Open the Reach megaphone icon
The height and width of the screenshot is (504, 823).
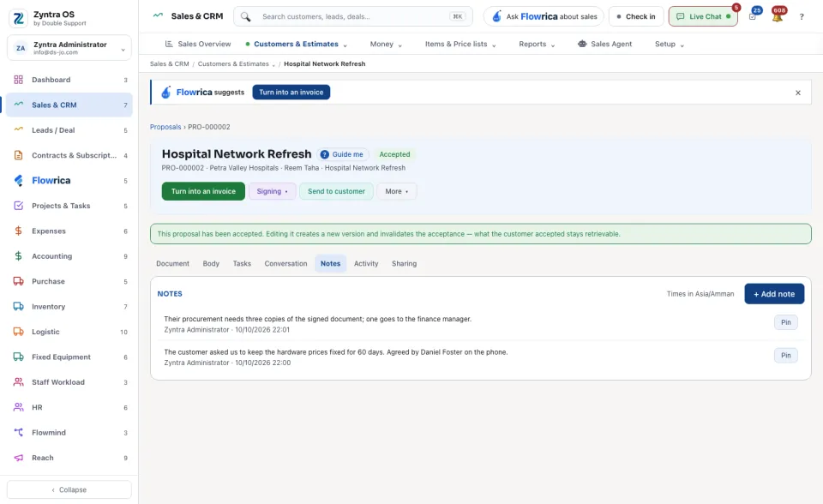click(x=18, y=458)
